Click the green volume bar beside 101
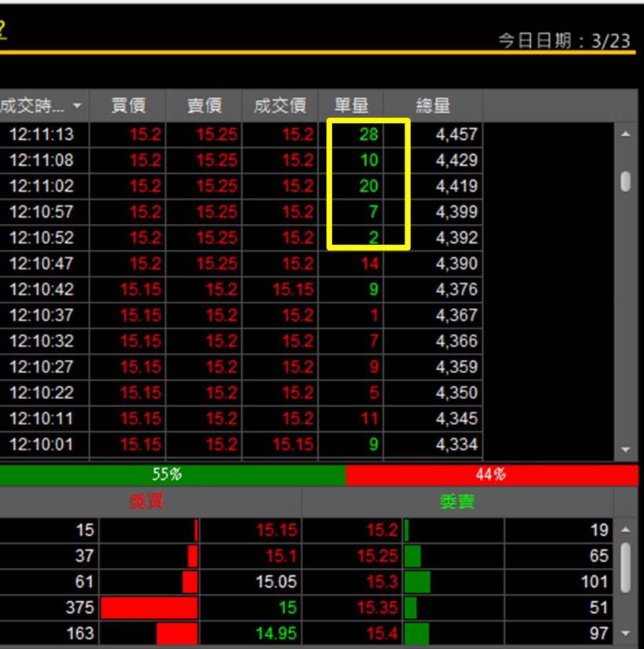644x649 pixels. pyautogui.click(x=417, y=581)
